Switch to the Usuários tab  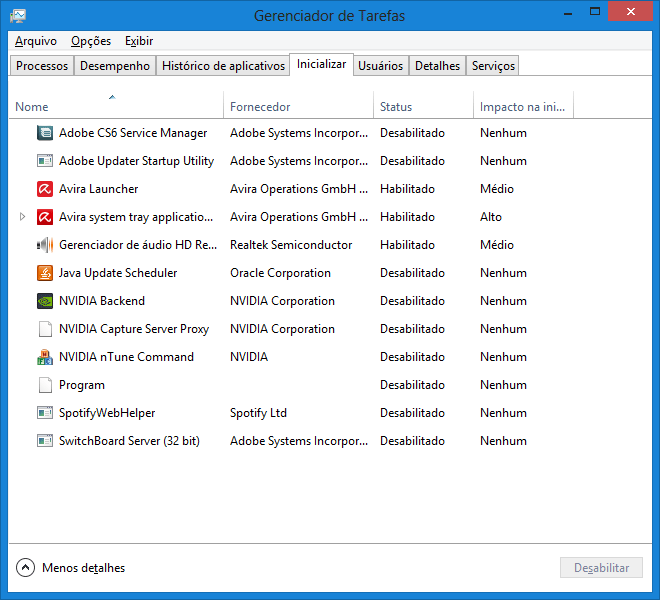(x=381, y=66)
